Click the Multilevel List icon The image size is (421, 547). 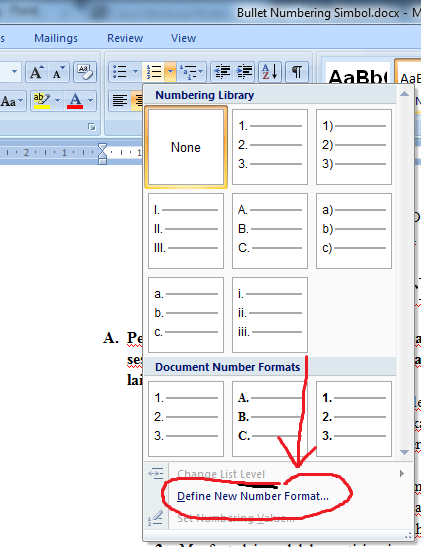[x=188, y=72]
